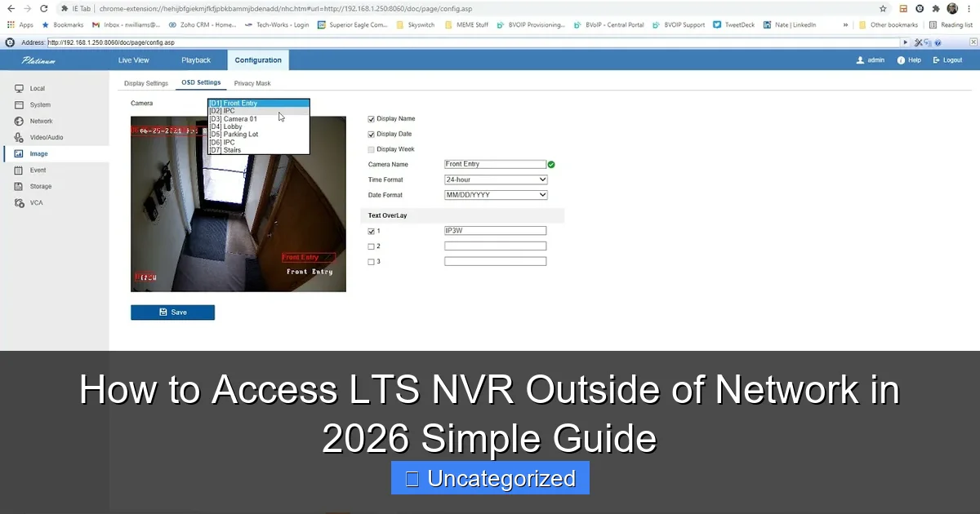The image size is (980, 514).
Task: Disable the Display Name checkbox
Action: point(371,117)
